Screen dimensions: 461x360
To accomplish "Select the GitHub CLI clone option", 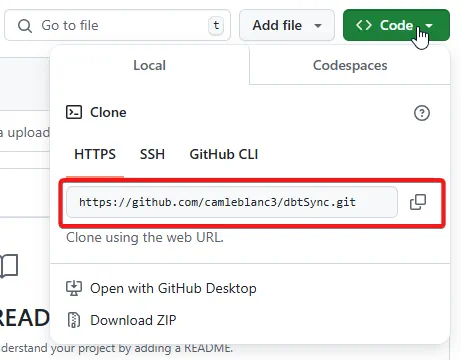I will (x=224, y=154).
